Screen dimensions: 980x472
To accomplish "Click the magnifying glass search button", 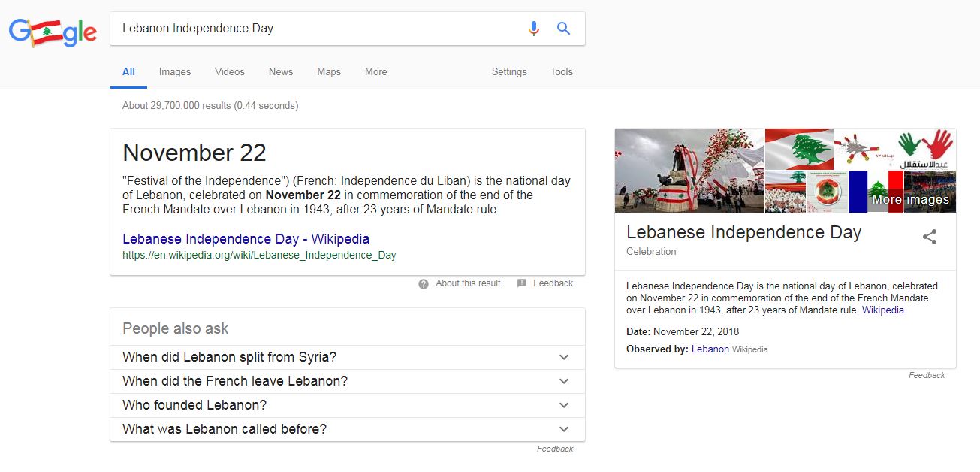I will pos(563,29).
